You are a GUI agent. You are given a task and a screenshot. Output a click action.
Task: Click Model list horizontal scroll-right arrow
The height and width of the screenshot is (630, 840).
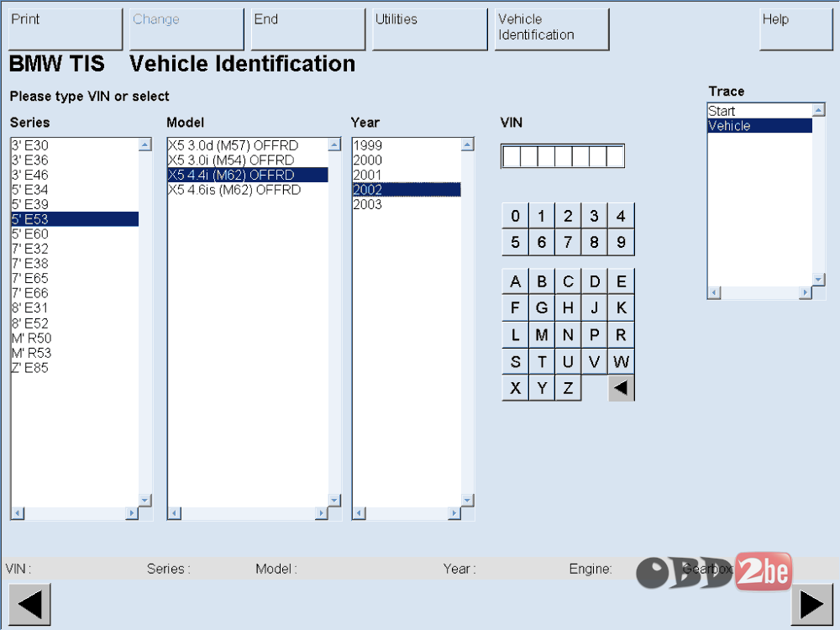click(322, 513)
